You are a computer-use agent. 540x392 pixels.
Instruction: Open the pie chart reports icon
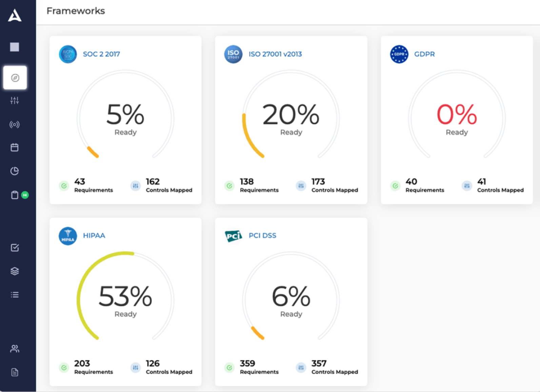[15, 171]
